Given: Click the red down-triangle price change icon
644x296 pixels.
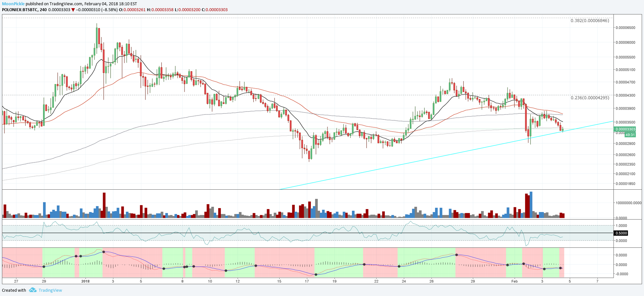Looking at the screenshot, I should coord(73,10).
